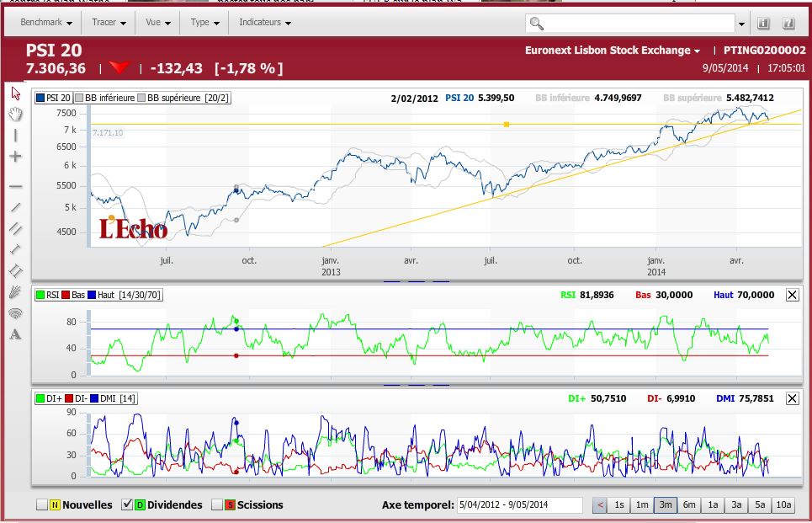Select the arrow pointer tool
This screenshot has width=812, height=523.
tap(16, 93)
